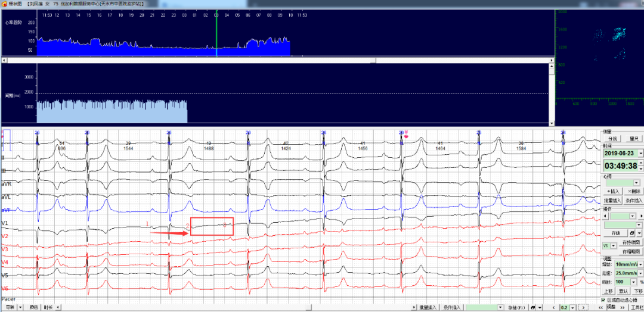This screenshot has width=644, height=312.
Task: Click the left arrow of the trend scrollbar
Action: pos(4,60)
